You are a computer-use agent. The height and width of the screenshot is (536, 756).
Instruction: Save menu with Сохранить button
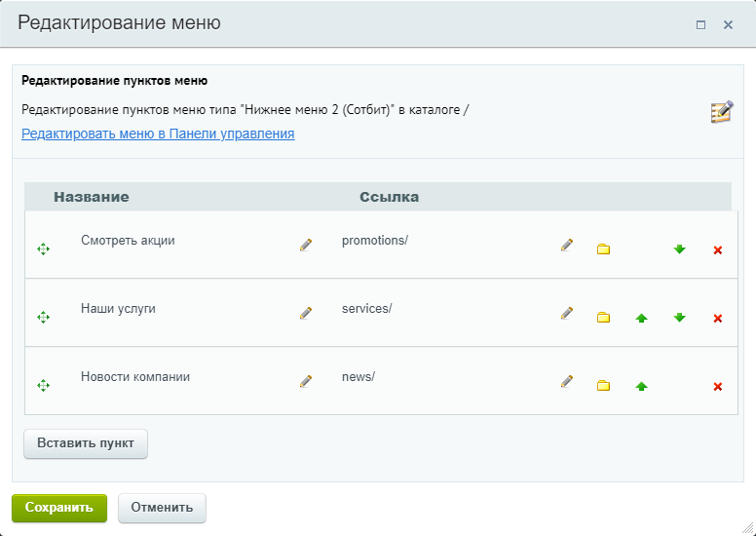pyautogui.click(x=59, y=508)
